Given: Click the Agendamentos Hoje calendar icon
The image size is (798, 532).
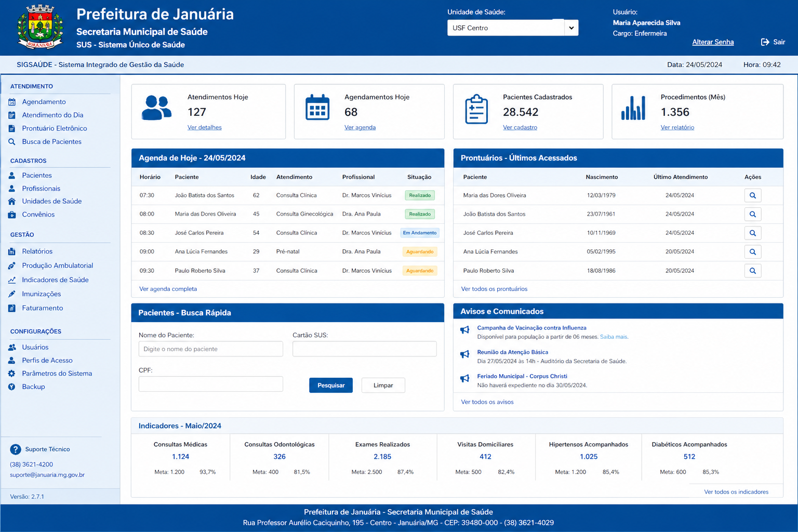Looking at the screenshot, I should (317, 108).
